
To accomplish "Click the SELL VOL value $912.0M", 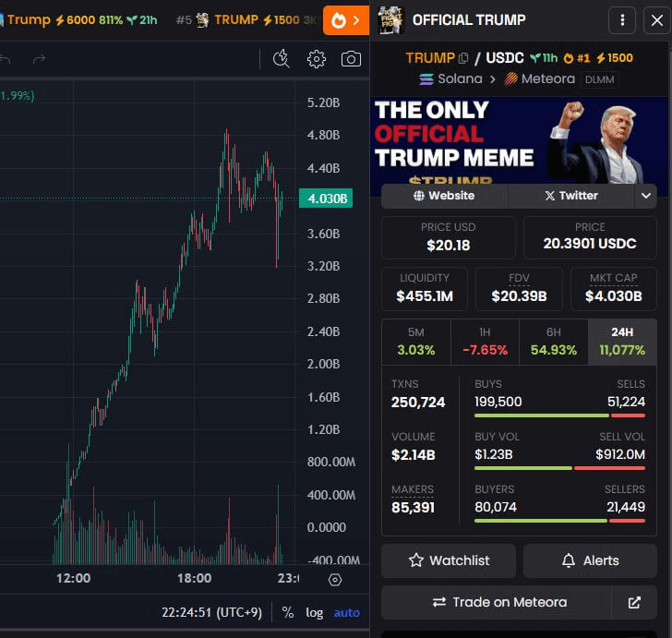I will click(620, 454).
